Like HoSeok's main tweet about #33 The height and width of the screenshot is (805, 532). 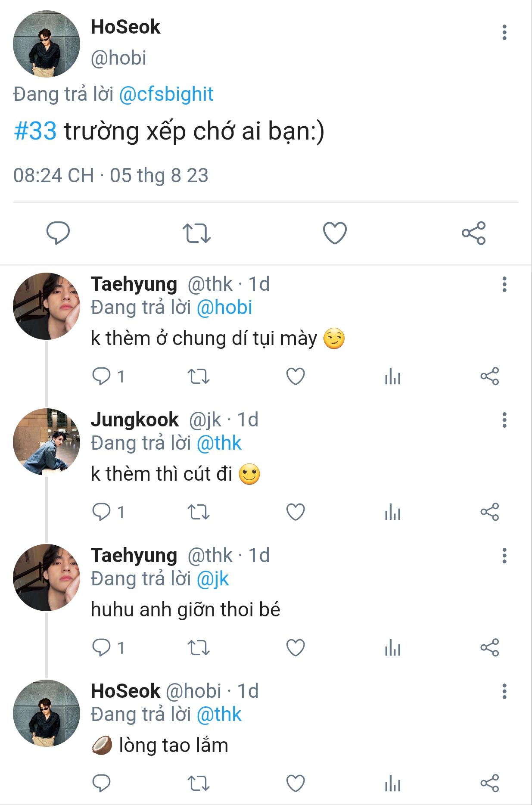coord(335,233)
